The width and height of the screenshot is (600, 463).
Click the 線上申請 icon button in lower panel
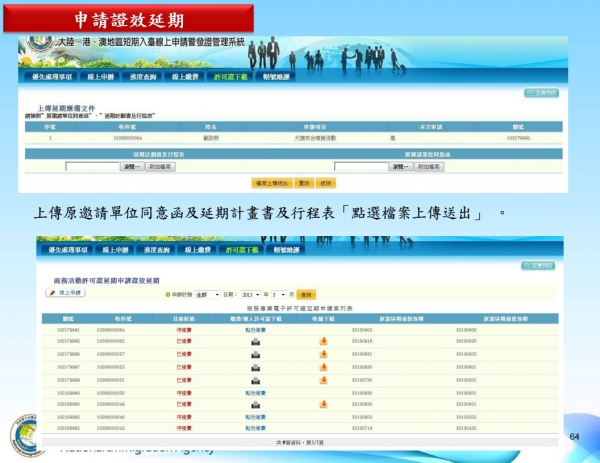[64, 293]
